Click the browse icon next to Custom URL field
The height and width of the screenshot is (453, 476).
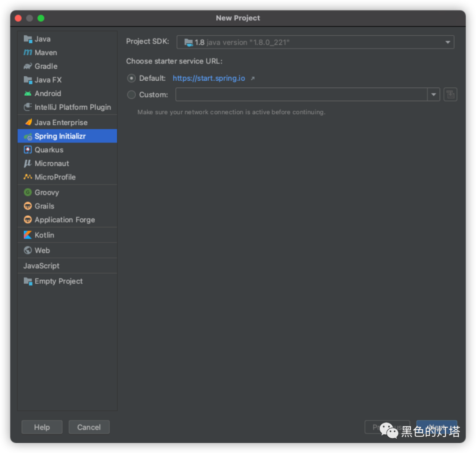point(450,94)
